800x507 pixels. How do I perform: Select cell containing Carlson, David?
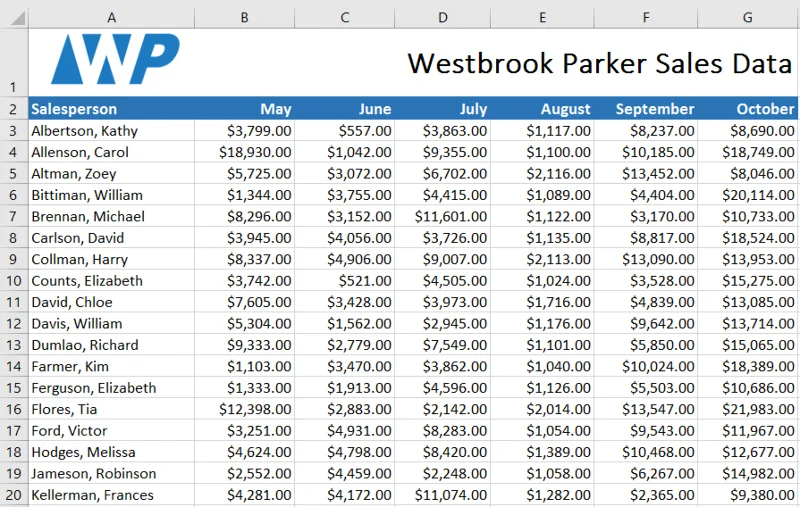(111, 238)
